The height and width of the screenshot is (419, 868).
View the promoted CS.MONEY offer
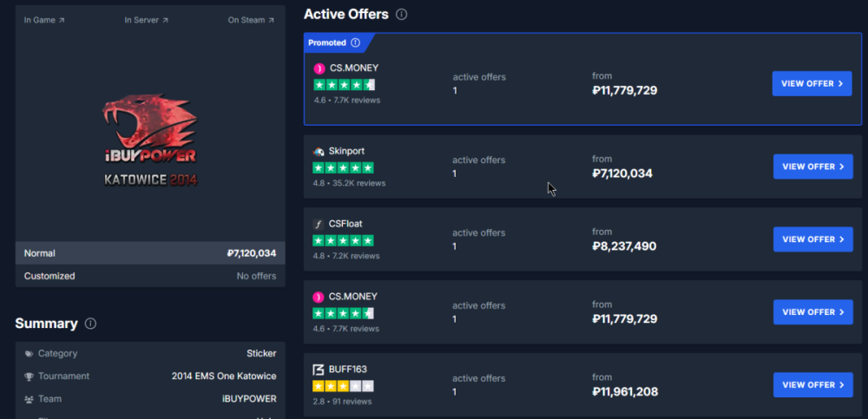[x=812, y=83]
